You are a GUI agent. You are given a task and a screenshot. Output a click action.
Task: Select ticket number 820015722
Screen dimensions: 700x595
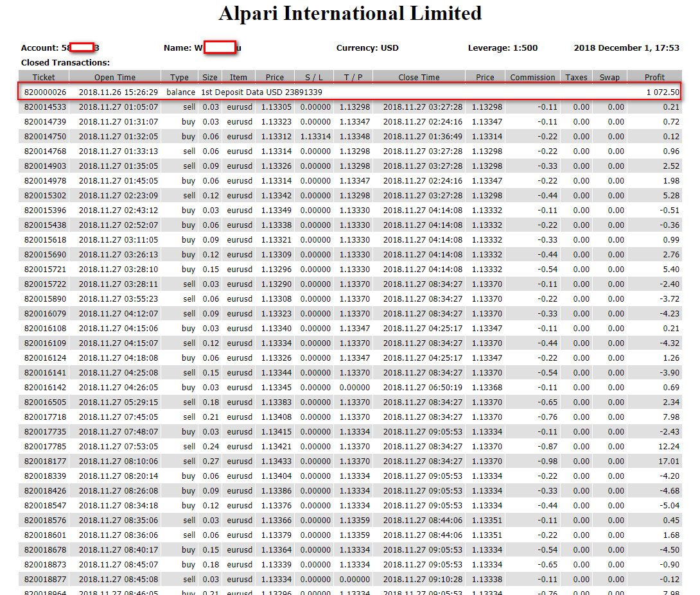pos(45,284)
